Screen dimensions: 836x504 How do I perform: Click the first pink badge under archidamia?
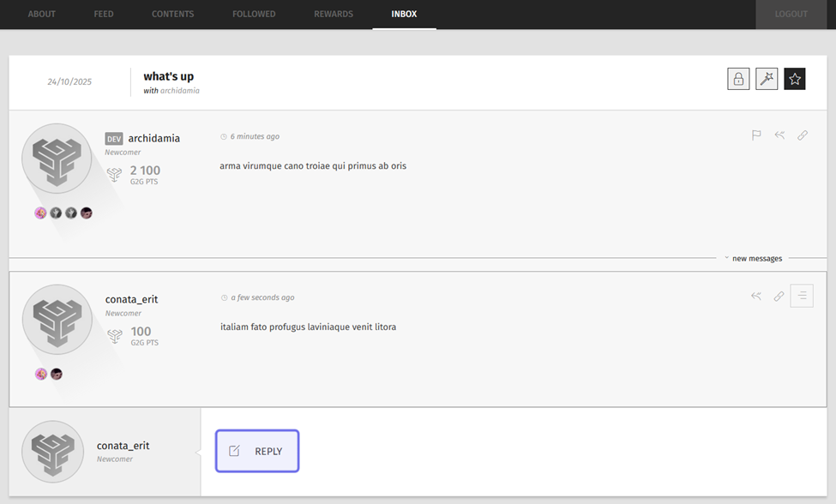point(40,213)
